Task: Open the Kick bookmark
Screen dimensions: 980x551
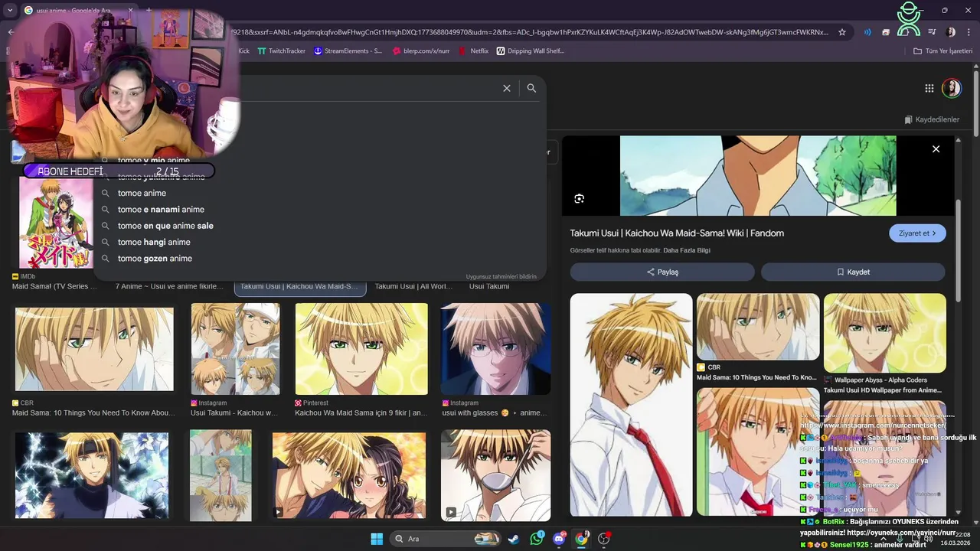Action: [x=243, y=51]
